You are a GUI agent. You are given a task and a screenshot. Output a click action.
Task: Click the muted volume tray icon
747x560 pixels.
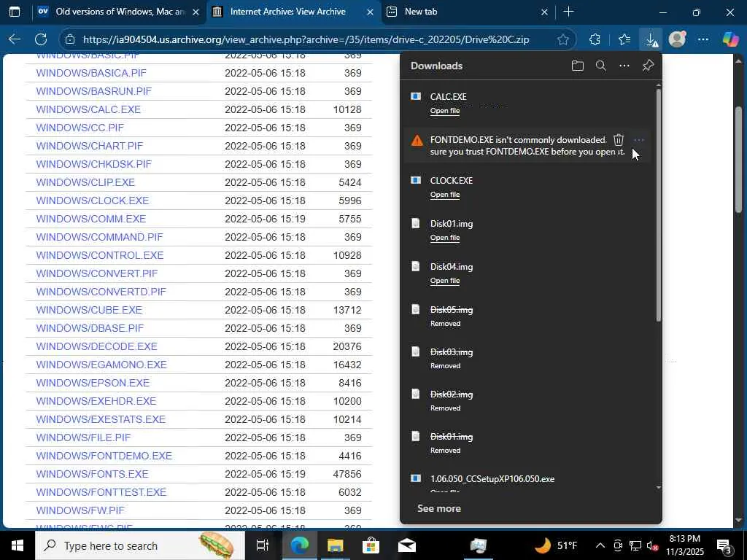pyautogui.click(x=653, y=545)
